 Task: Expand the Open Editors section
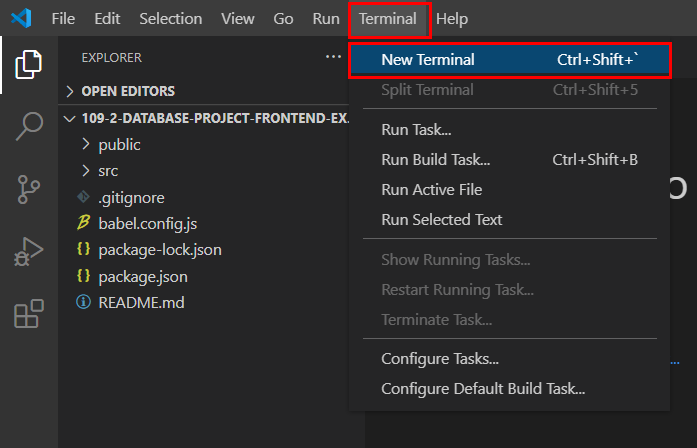click(70, 91)
